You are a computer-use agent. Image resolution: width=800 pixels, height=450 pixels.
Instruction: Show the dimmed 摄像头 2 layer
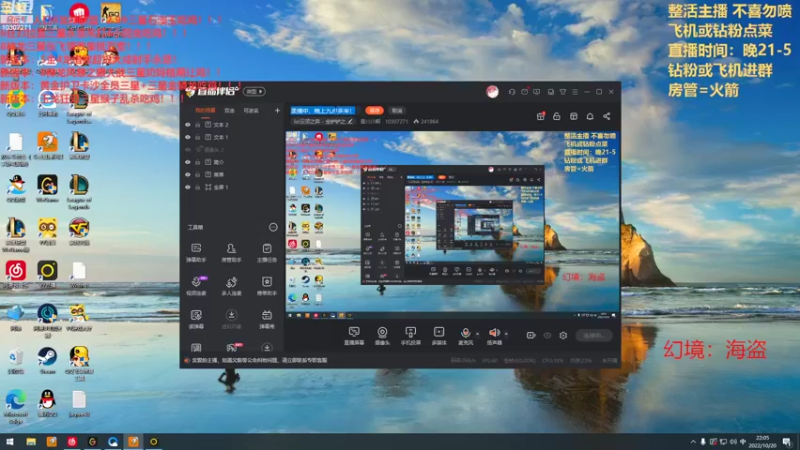pos(188,149)
